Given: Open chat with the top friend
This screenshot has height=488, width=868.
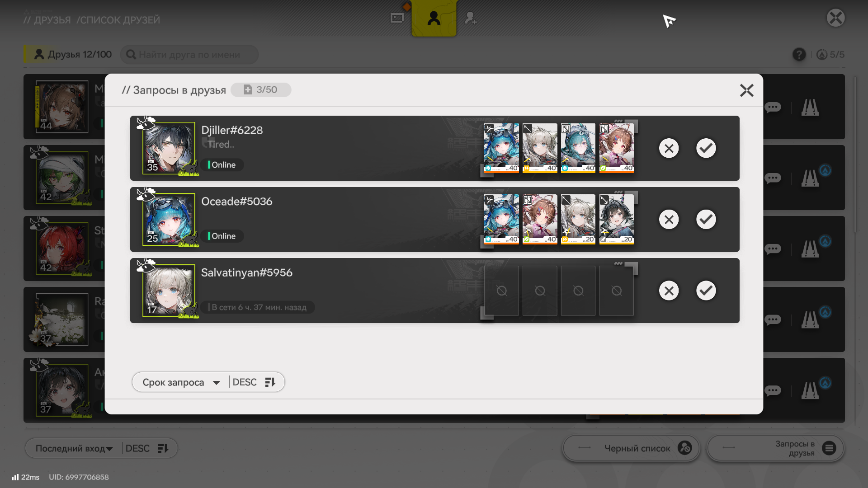Looking at the screenshot, I should [773, 108].
